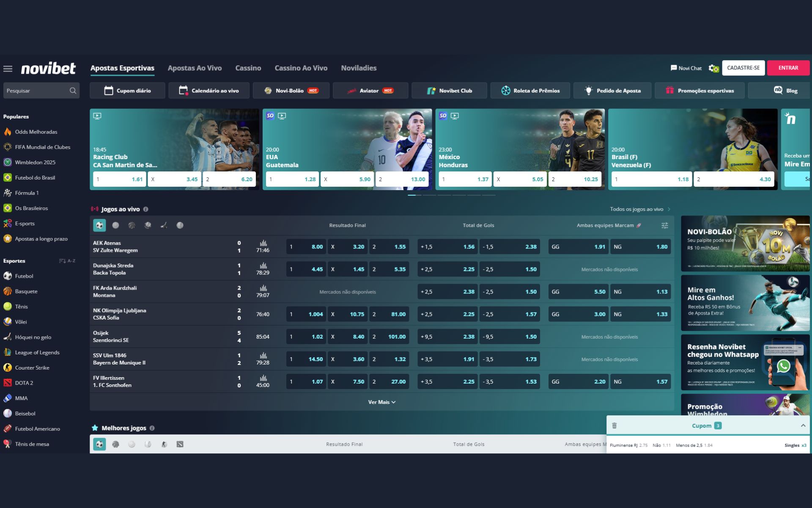Open the hamburger menu next to logo
The image size is (812, 508).
tap(8, 69)
